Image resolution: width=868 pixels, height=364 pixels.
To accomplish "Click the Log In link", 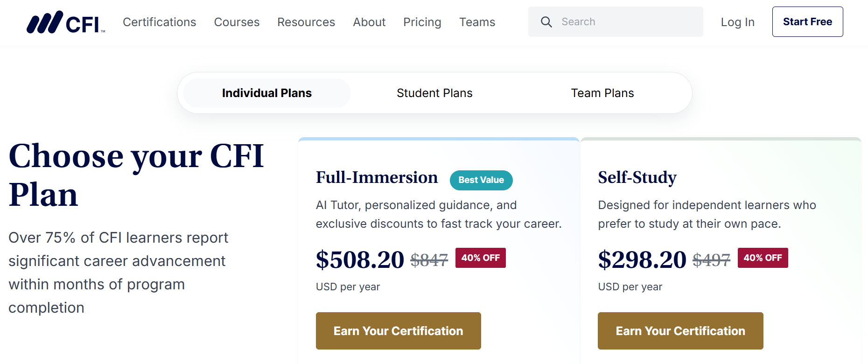I will [737, 22].
